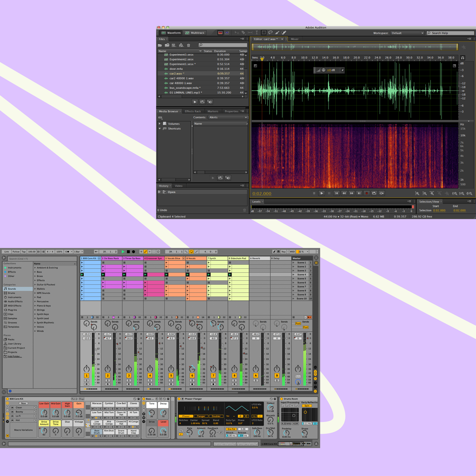Click Ableton's green Play button
This screenshot has height=476, width=476.
[x=123, y=252]
